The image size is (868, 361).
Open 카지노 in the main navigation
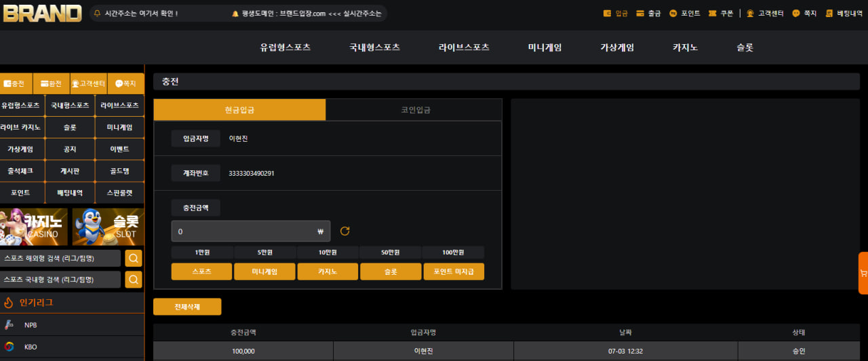pos(685,47)
